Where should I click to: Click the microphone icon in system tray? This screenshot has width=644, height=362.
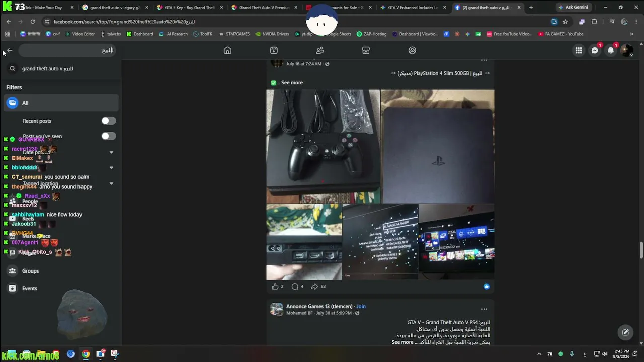(572, 354)
